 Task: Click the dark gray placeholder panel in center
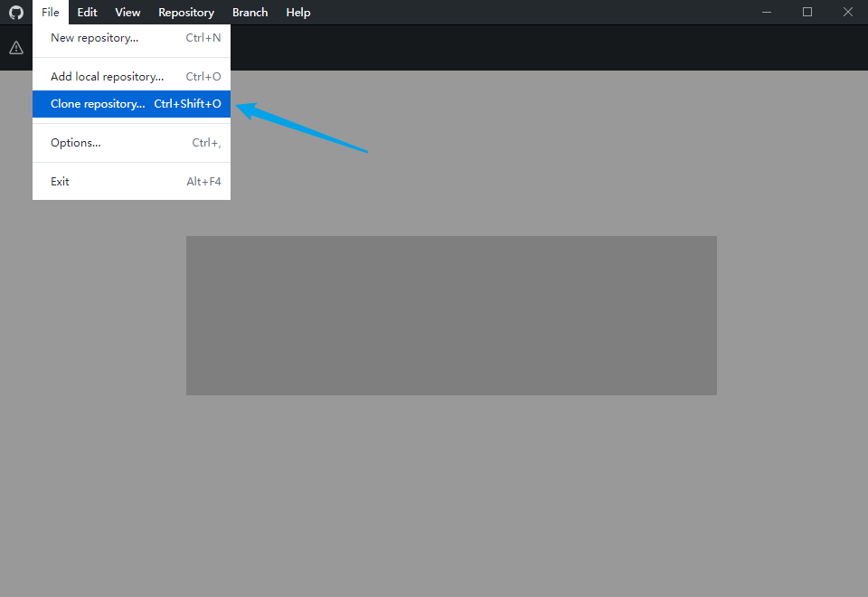[451, 316]
